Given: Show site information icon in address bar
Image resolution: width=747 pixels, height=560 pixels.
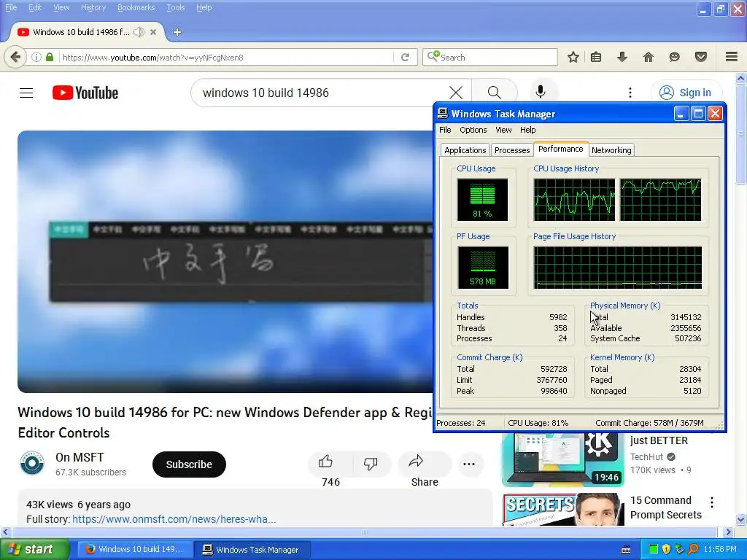Looking at the screenshot, I should tap(36, 57).
